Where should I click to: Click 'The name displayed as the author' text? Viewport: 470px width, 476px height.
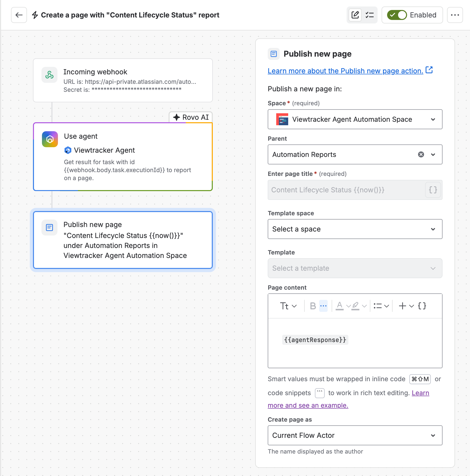coord(315,452)
